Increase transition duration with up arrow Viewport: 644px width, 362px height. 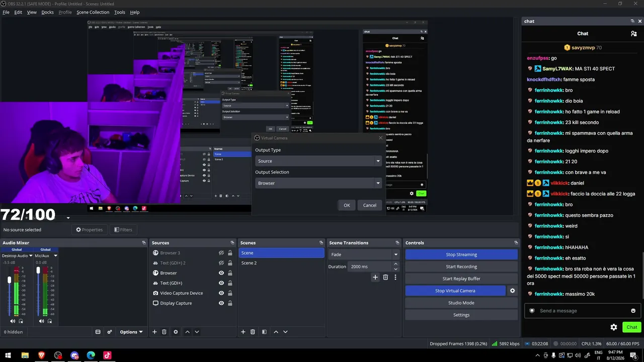395,264
